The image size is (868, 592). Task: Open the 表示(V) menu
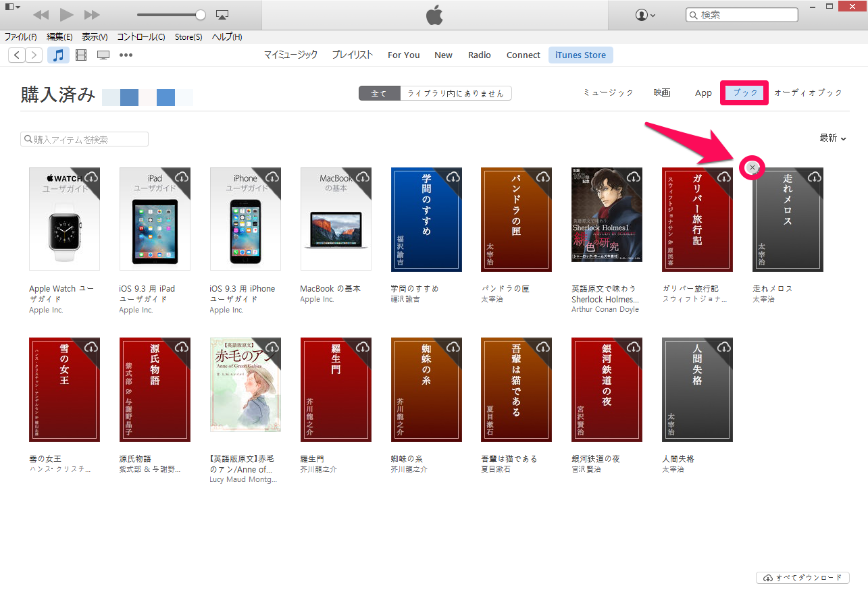[x=95, y=37]
